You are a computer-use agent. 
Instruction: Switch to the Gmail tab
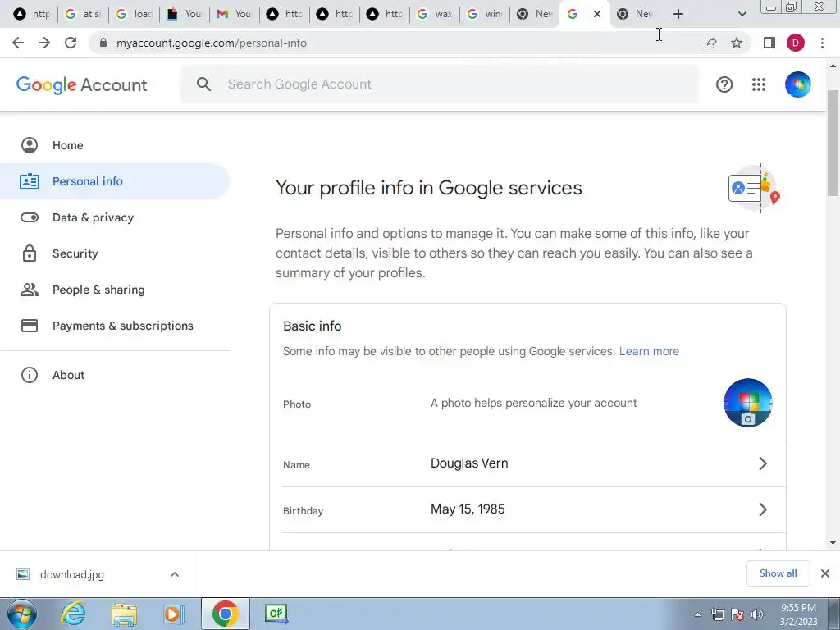(x=234, y=14)
